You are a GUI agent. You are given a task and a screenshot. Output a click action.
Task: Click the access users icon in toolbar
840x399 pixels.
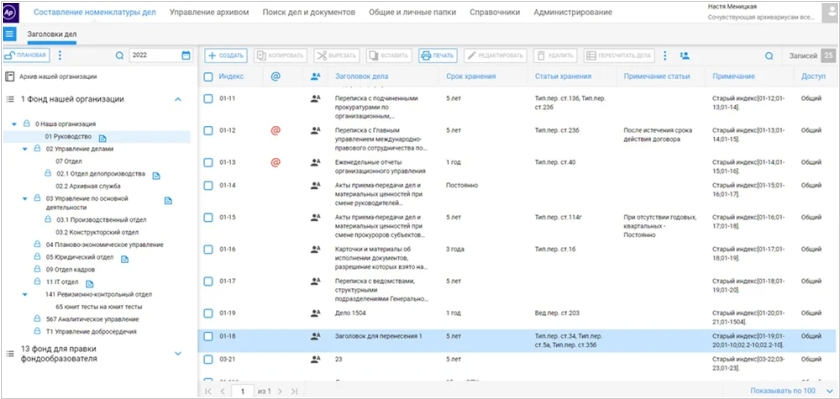[684, 56]
